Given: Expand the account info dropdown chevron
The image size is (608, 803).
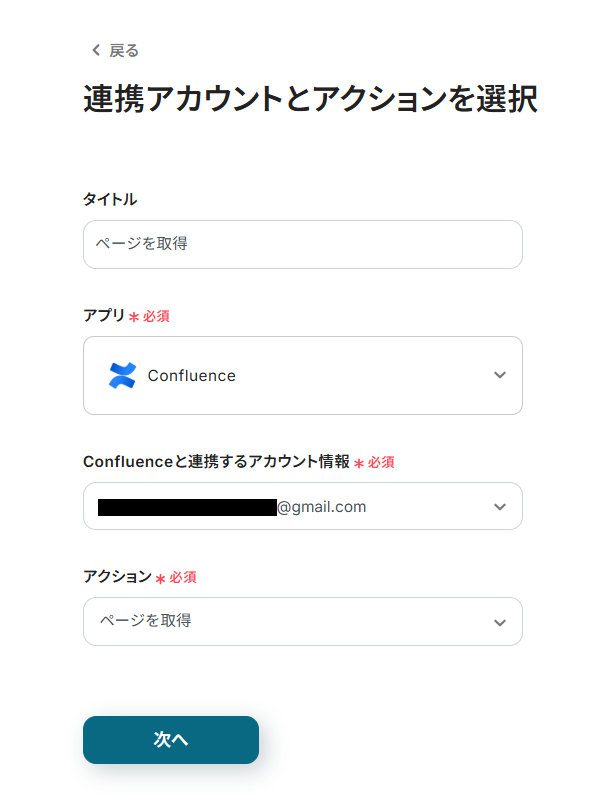Looking at the screenshot, I should (500, 507).
